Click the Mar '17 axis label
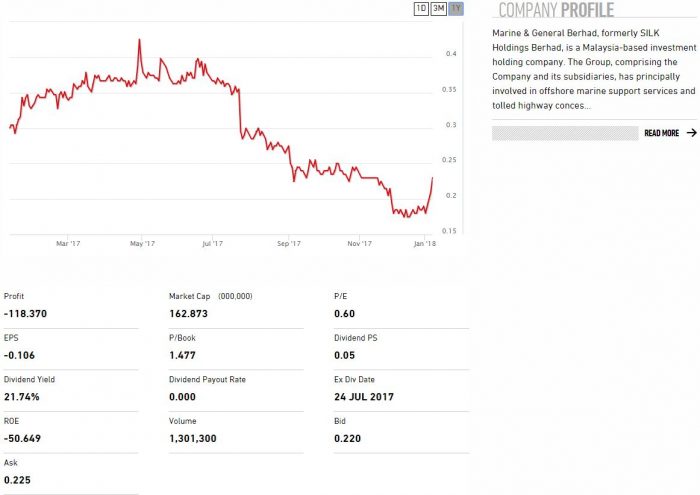 [68, 243]
